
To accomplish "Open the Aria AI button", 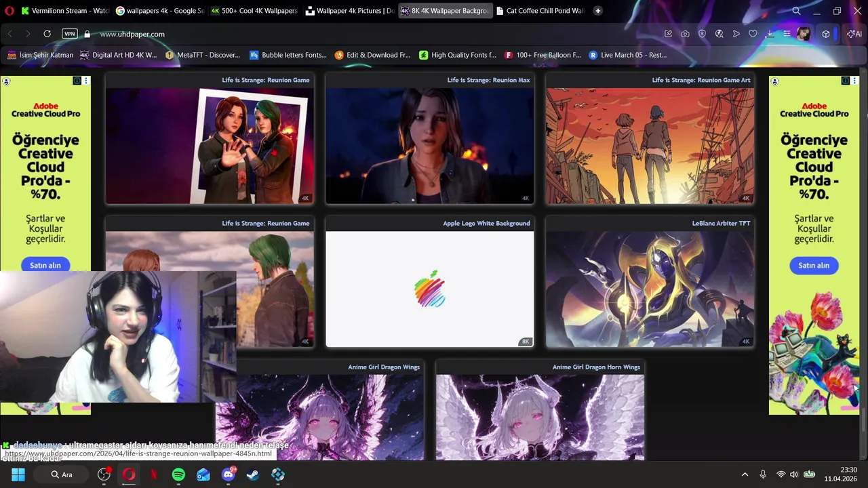I will coord(853,34).
